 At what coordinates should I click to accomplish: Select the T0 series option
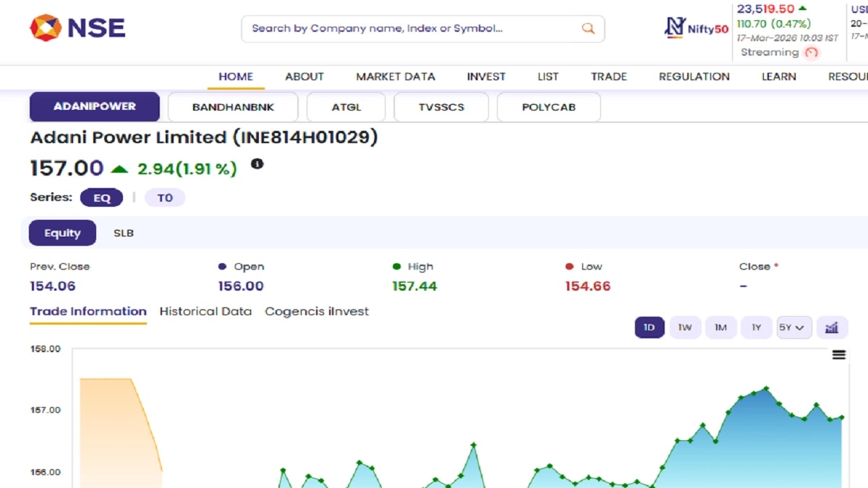tap(165, 197)
